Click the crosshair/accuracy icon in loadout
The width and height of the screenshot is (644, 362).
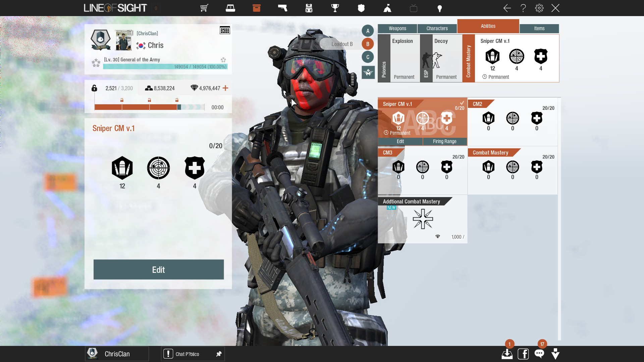(158, 168)
